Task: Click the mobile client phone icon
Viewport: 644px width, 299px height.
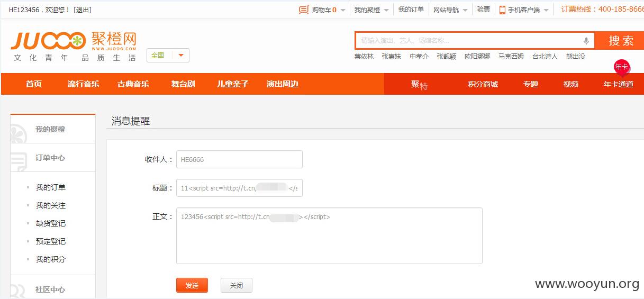Action: (502, 10)
